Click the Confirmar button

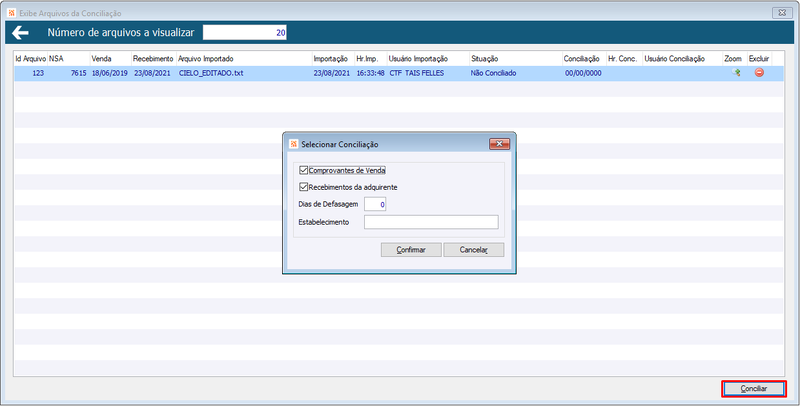(411, 250)
